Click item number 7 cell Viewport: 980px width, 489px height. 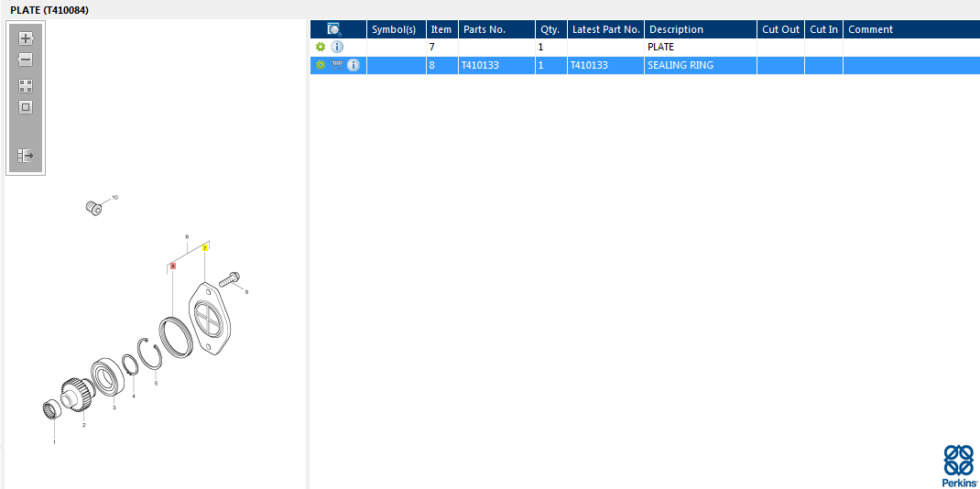tap(441, 47)
